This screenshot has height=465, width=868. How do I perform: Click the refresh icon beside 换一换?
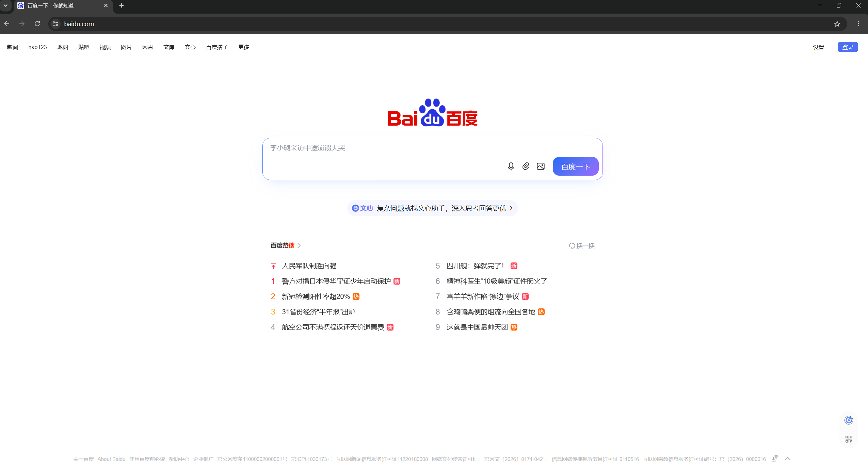pos(572,245)
